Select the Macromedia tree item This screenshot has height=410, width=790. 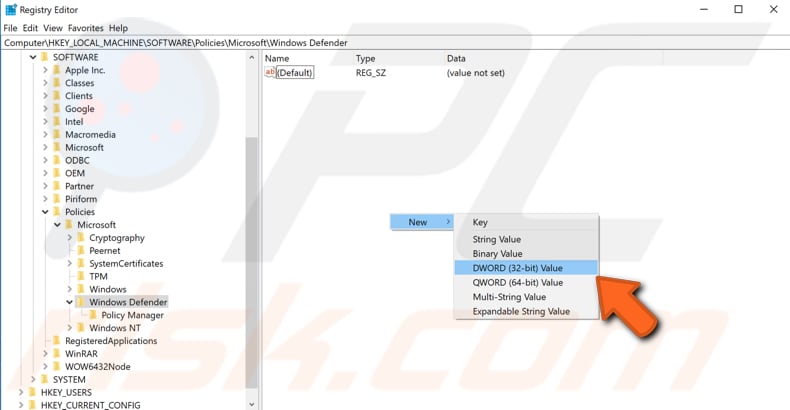coord(90,134)
